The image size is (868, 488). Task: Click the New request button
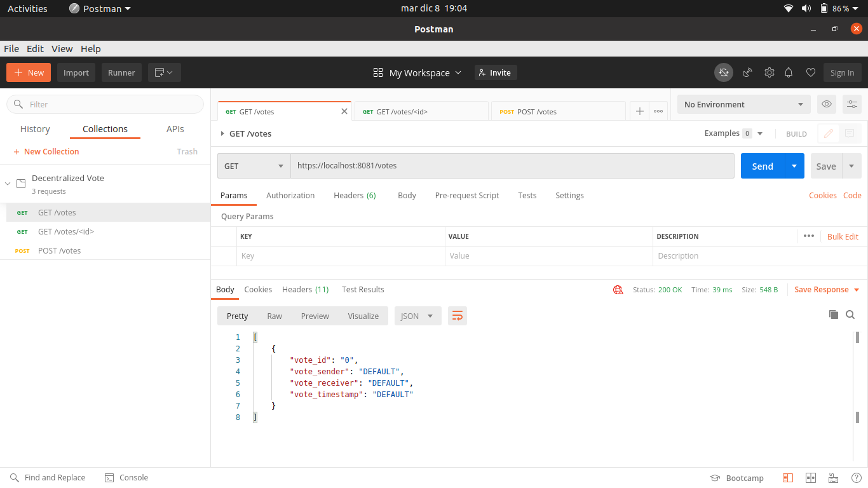(x=29, y=72)
